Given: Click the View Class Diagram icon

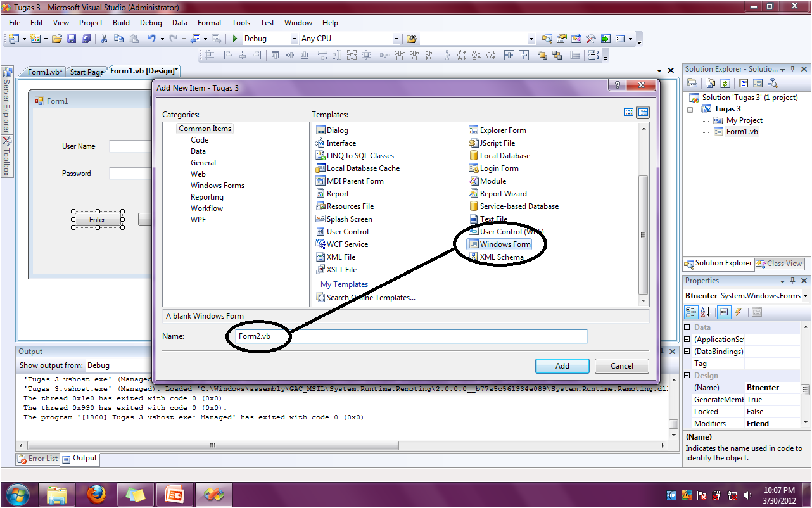Looking at the screenshot, I should pyautogui.click(x=772, y=83).
